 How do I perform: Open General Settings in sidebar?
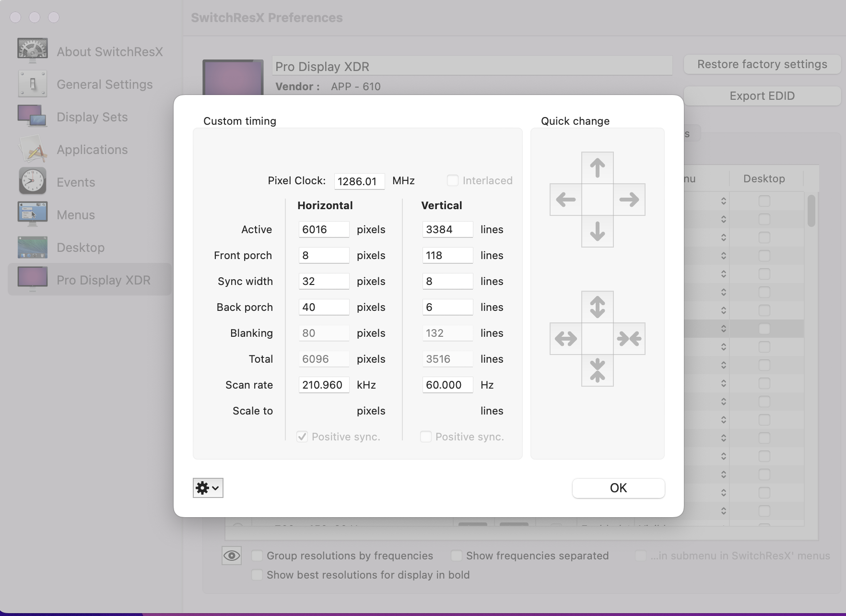tap(90, 84)
